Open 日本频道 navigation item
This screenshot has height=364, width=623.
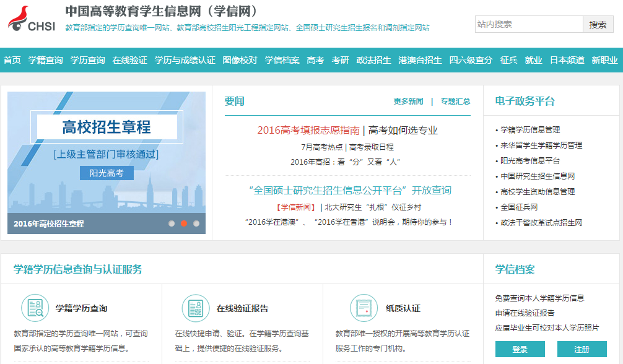[x=567, y=60]
